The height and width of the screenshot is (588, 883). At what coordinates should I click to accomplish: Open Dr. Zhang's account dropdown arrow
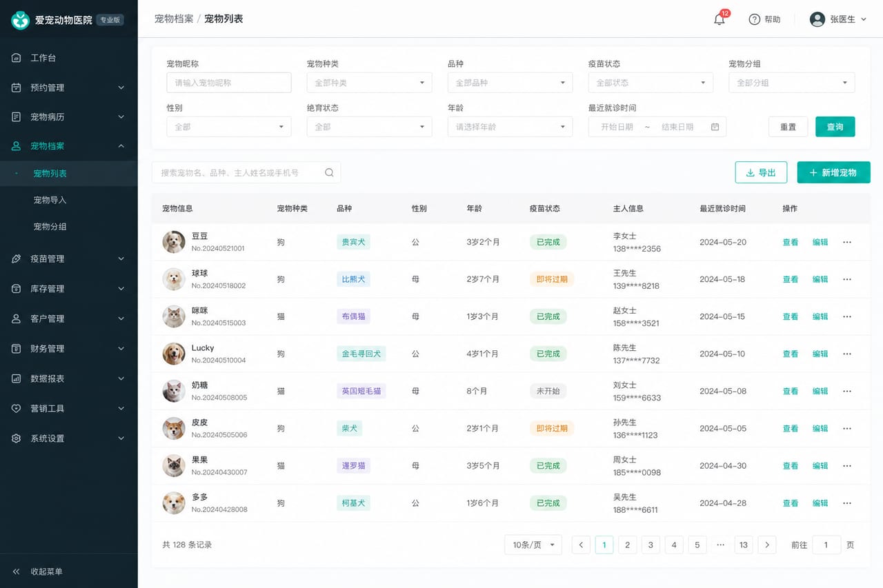pos(864,20)
